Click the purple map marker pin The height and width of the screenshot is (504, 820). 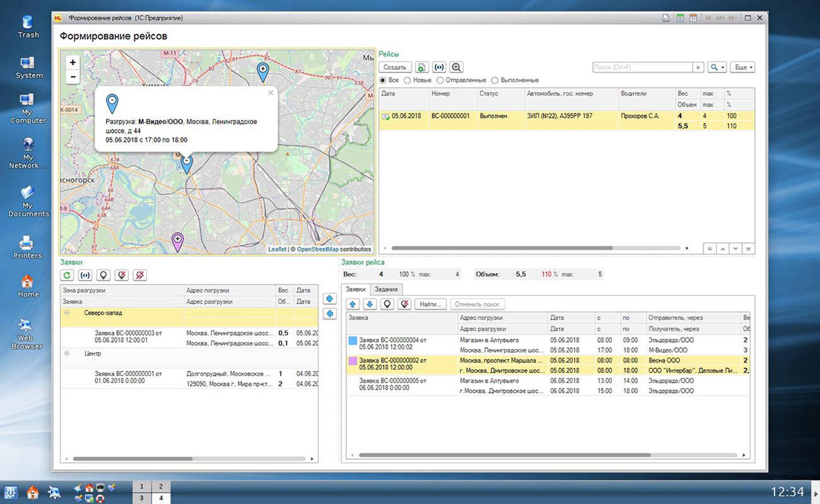(x=178, y=241)
